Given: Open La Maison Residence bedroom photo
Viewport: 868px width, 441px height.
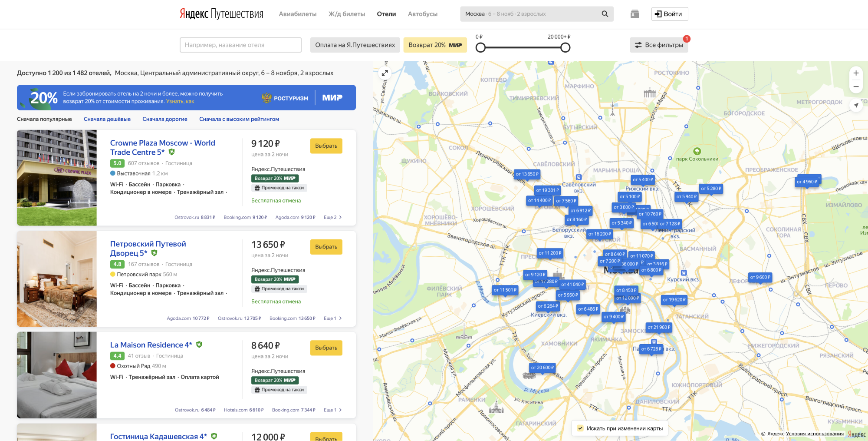Looking at the screenshot, I should (57, 375).
